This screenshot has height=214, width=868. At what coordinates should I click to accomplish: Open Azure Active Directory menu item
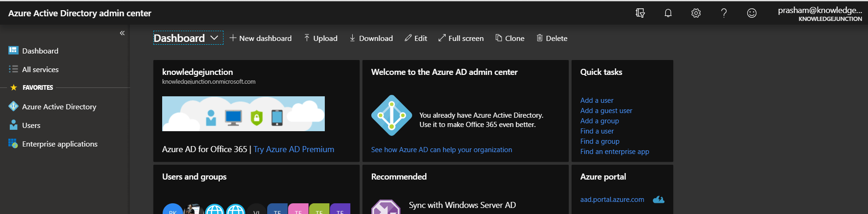tap(59, 107)
